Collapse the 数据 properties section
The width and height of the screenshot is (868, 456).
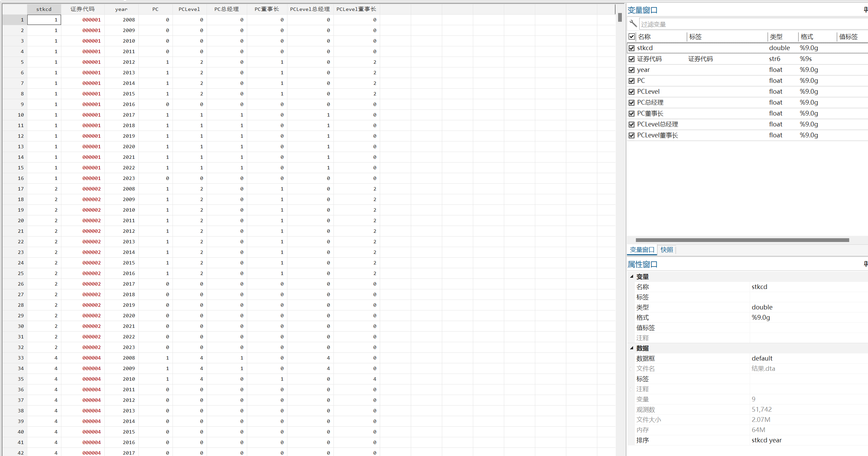(x=632, y=348)
